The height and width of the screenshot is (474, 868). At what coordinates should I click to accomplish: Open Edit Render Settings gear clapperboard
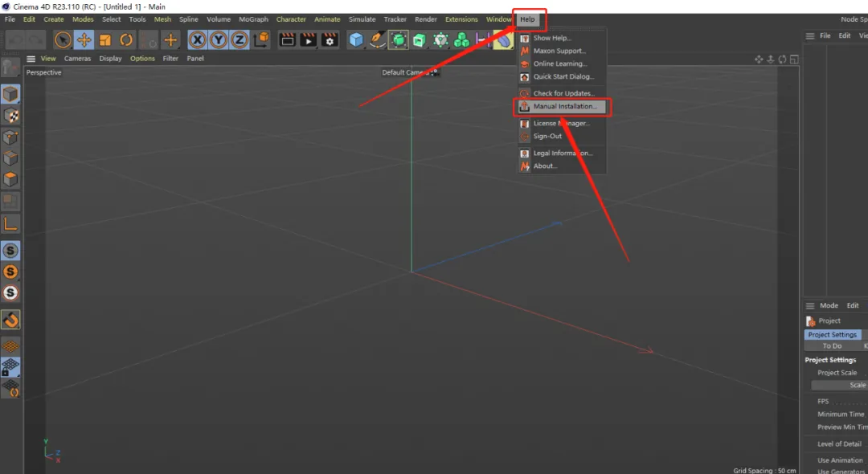pyautogui.click(x=330, y=40)
